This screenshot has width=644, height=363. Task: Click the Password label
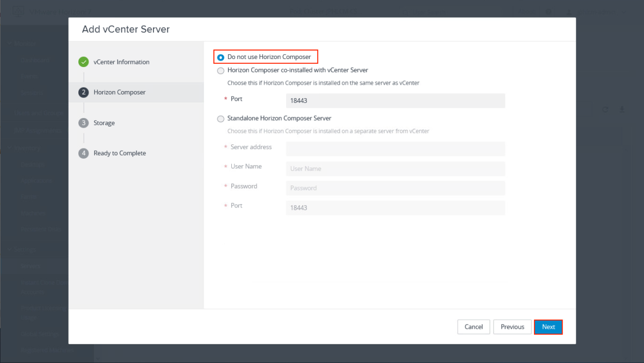tap(244, 186)
